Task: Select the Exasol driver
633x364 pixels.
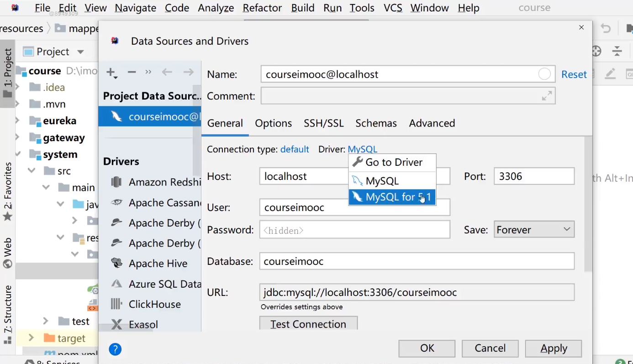Action: click(135, 324)
